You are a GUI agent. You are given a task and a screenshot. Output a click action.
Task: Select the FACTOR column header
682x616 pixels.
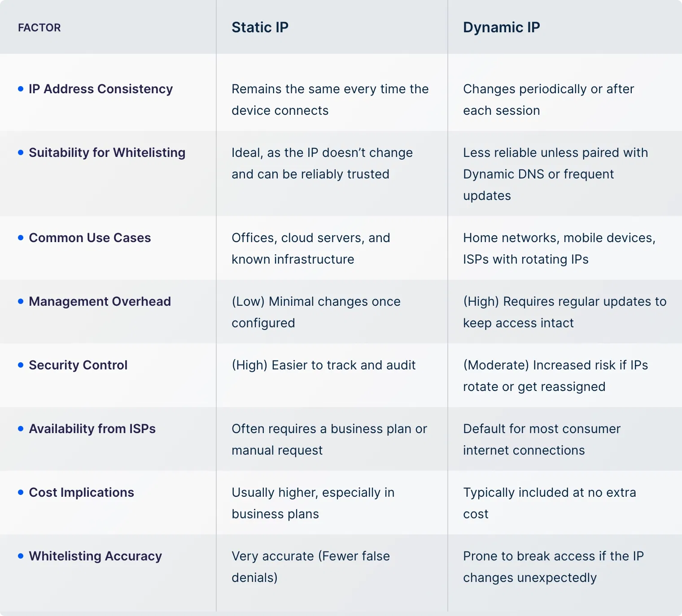pos(39,27)
